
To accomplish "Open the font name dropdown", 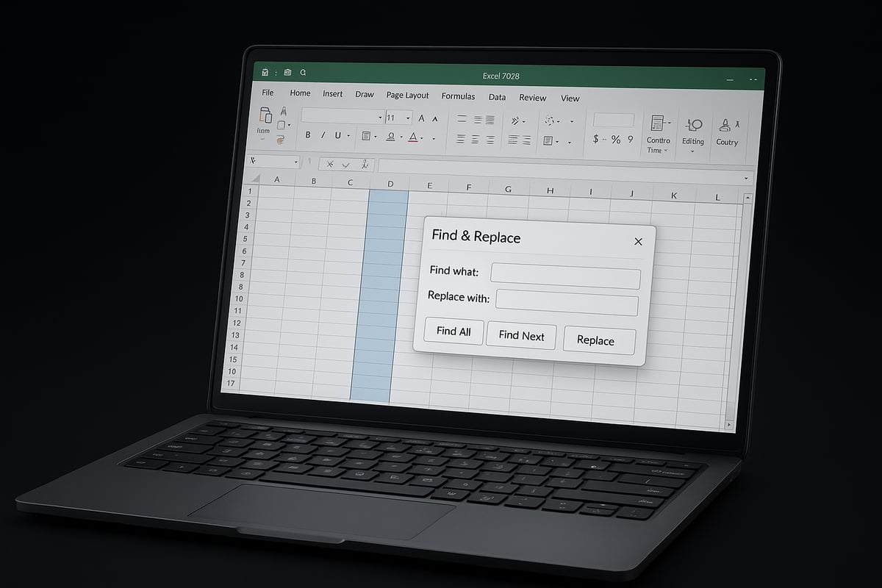I will point(380,118).
